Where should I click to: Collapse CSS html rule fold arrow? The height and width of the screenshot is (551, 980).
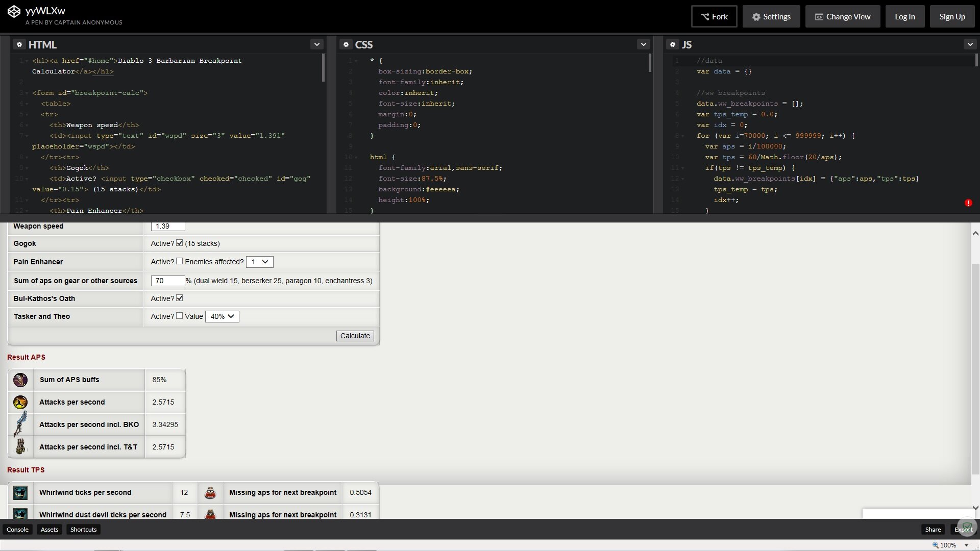[x=356, y=157]
